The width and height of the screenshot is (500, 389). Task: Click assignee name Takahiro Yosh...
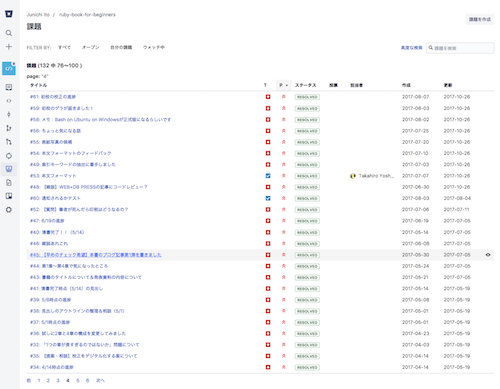[376, 176]
